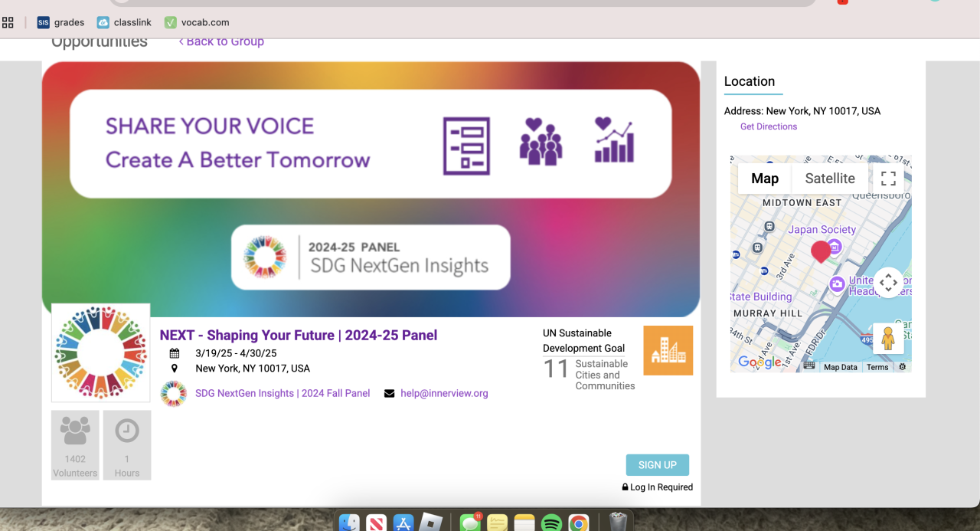Click the calendar icon beside the dates
The image size is (980, 531).
tap(175, 353)
